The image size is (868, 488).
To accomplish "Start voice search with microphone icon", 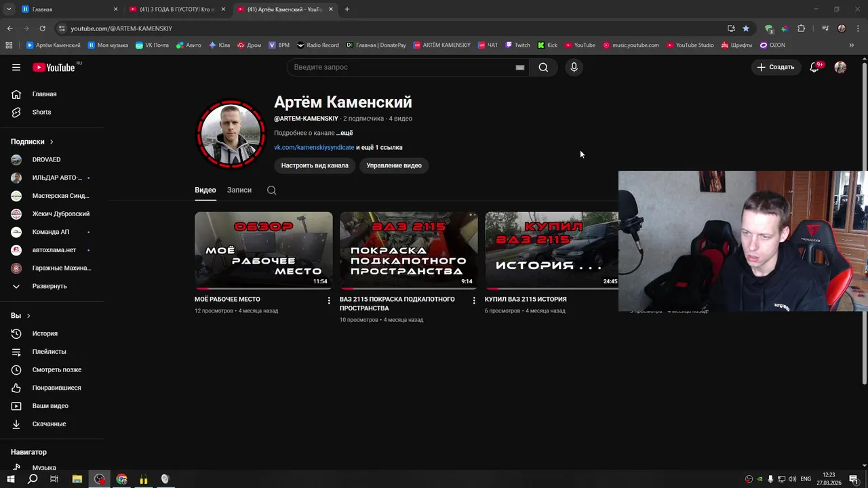I will tap(574, 67).
